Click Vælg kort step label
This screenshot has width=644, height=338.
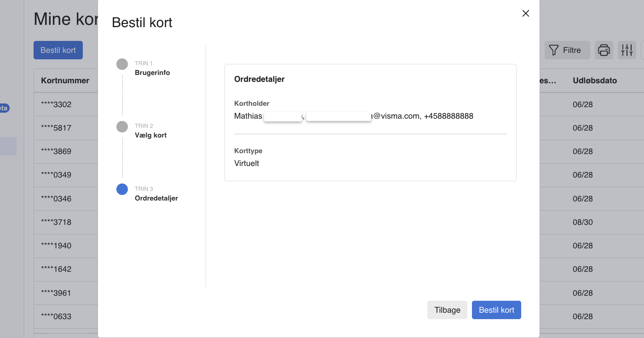(150, 135)
